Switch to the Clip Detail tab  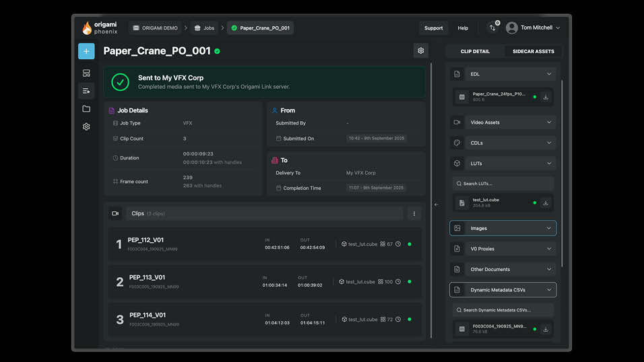click(x=475, y=51)
